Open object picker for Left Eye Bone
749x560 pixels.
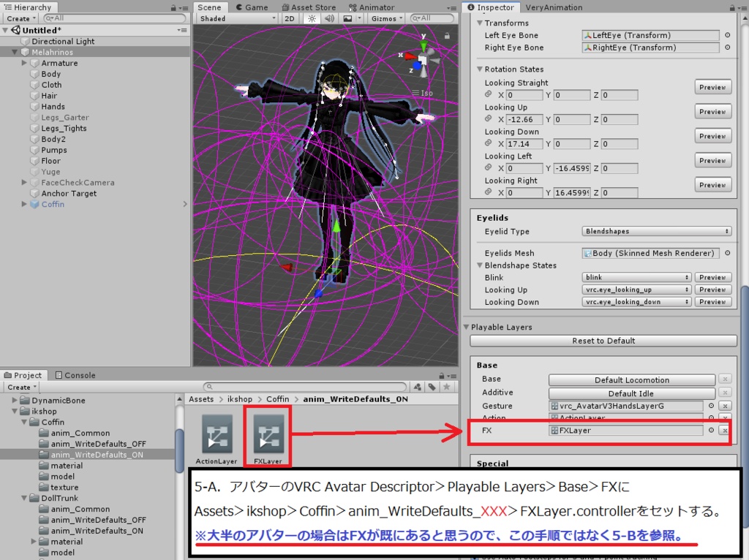pos(728,35)
